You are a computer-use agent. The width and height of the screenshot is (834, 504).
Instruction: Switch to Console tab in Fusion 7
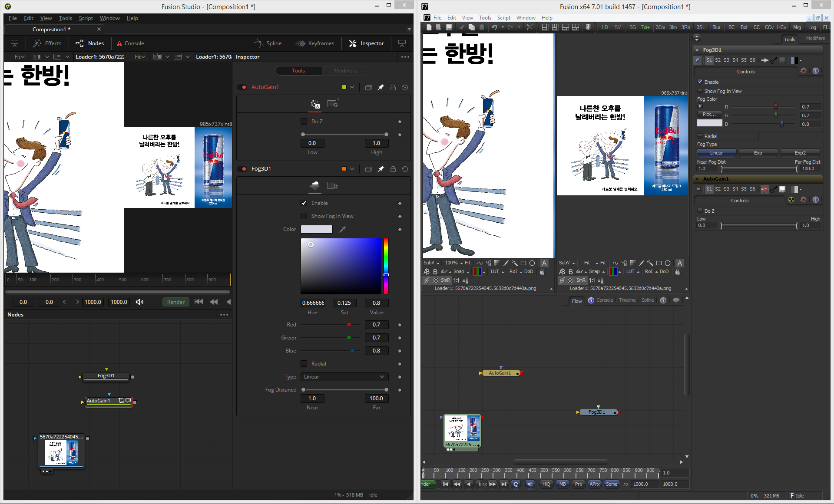click(600, 300)
